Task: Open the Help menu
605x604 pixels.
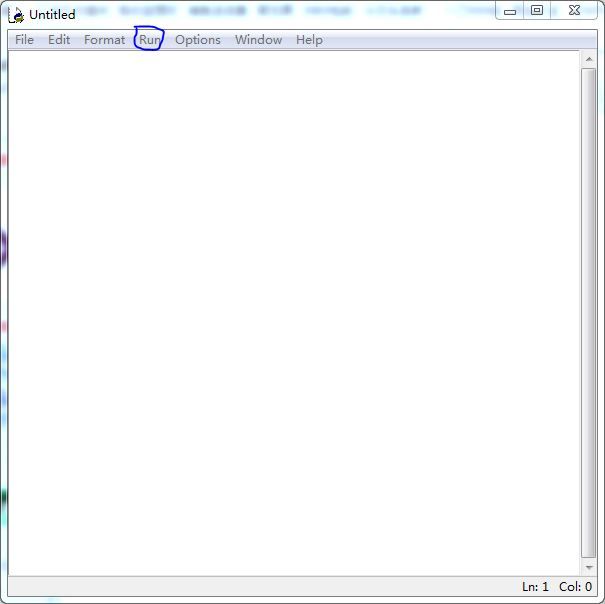Action: tap(309, 40)
